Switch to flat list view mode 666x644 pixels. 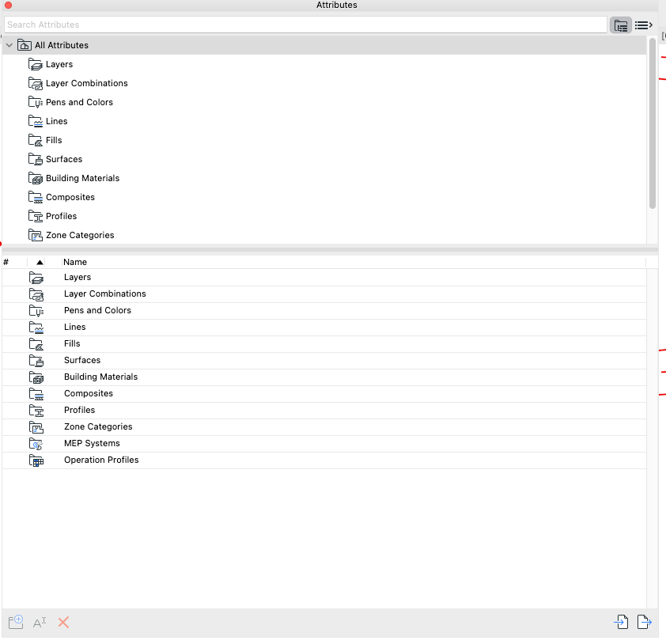[x=641, y=25]
